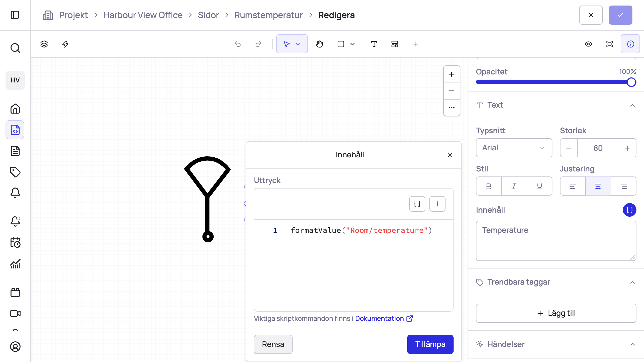Open the scheduler calendar-clock icon
Screen dimensions: 644x362
coord(15,243)
